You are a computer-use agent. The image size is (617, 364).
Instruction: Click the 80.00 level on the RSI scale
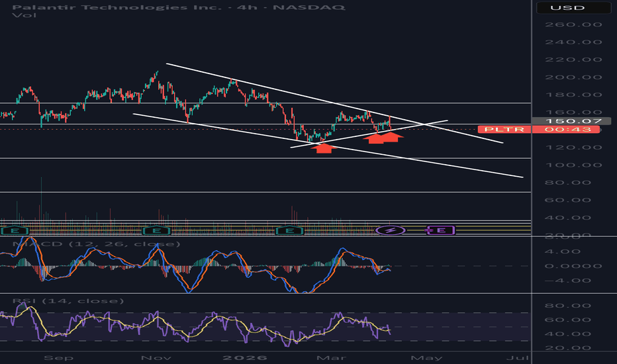[572, 306]
